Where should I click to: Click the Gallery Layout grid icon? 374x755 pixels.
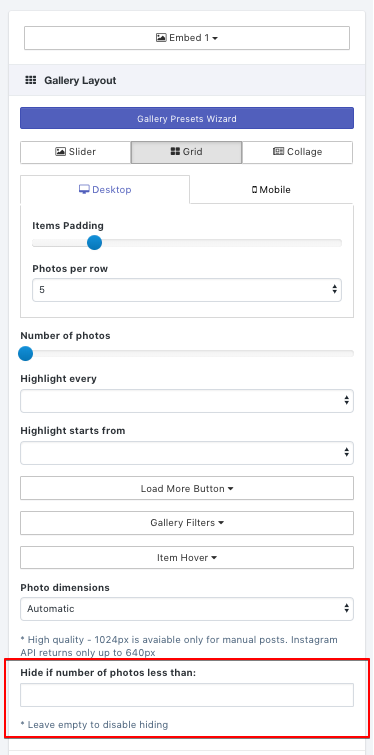[31, 80]
